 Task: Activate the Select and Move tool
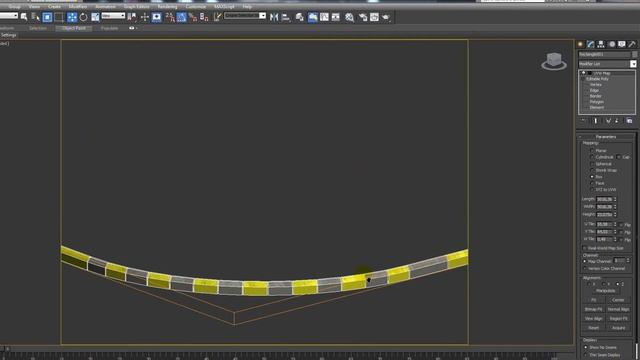[71, 17]
